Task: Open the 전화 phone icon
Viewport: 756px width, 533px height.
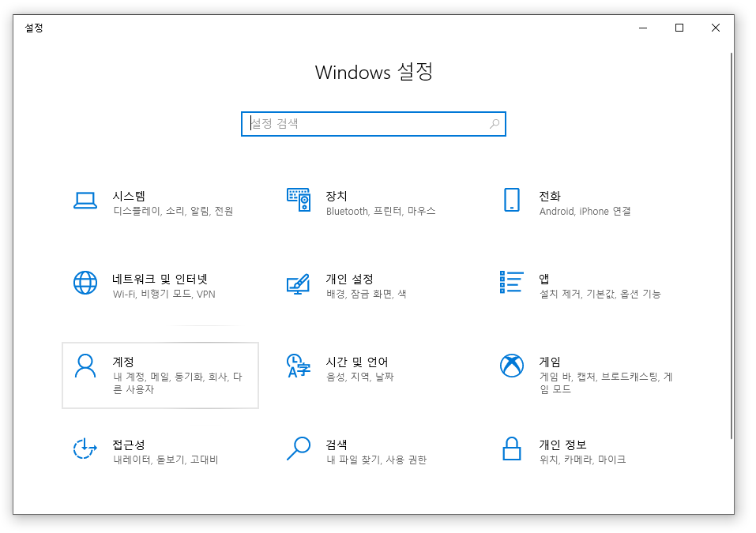Action: pos(512,200)
